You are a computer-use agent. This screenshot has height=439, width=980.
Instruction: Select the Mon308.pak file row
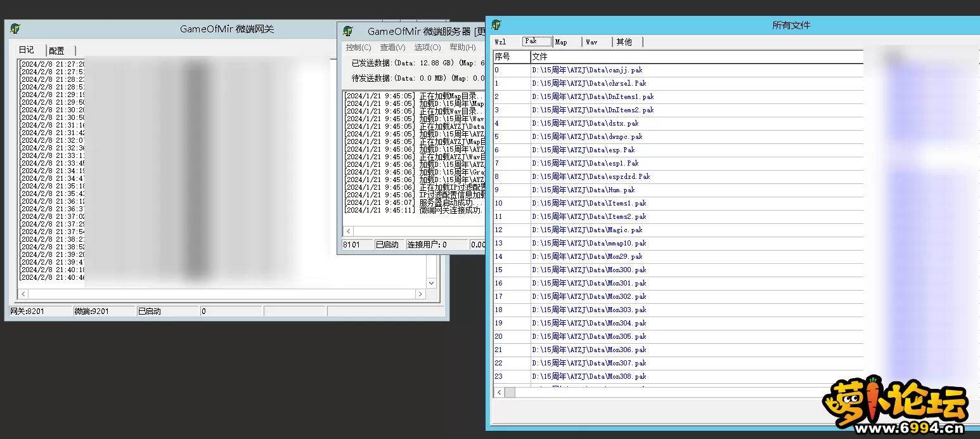(678, 376)
